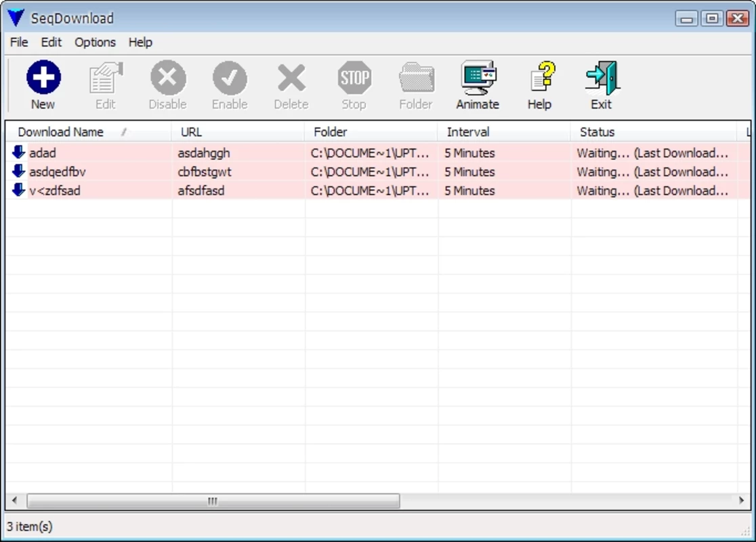Click the 3 item(s) status bar text

29,526
